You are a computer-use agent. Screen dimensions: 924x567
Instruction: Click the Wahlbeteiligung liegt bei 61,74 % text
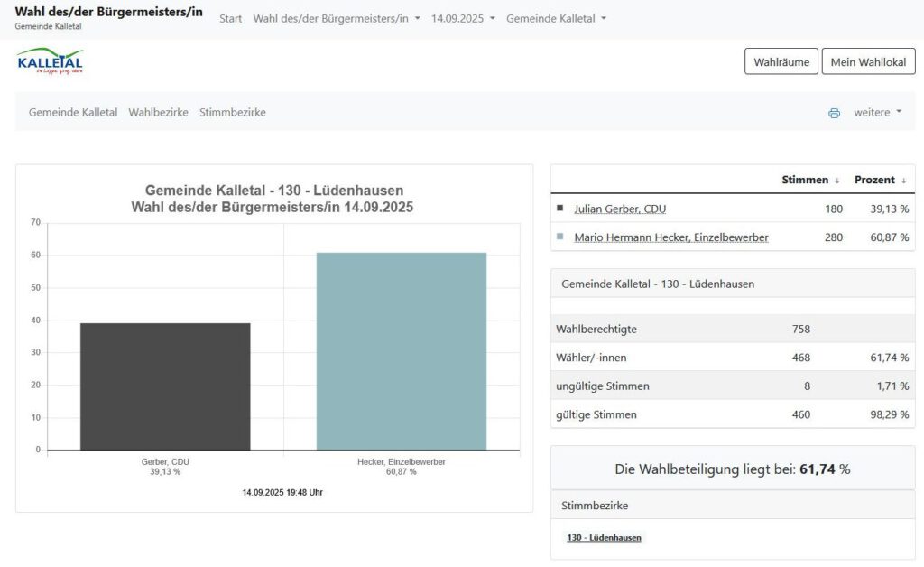pos(733,469)
